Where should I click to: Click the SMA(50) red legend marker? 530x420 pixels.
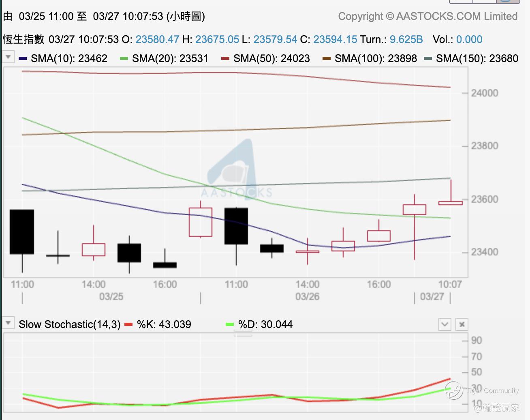pyautogui.click(x=225, y=59)
